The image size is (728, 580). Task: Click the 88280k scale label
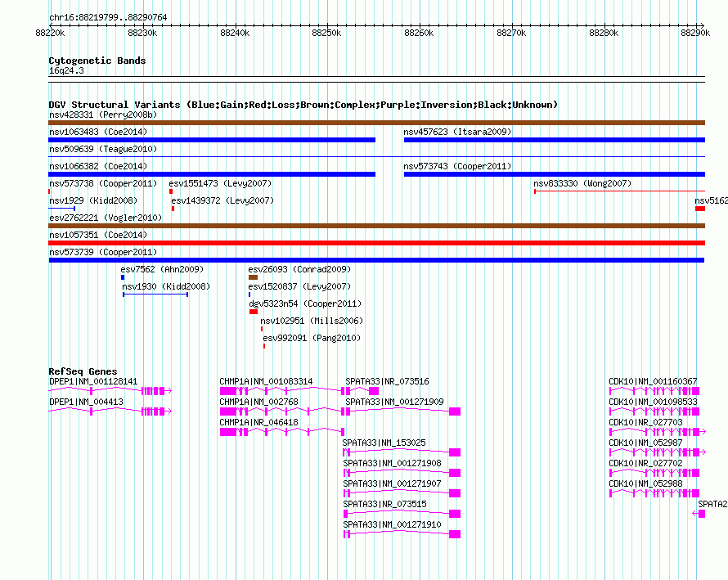click(x=604, y=33)
